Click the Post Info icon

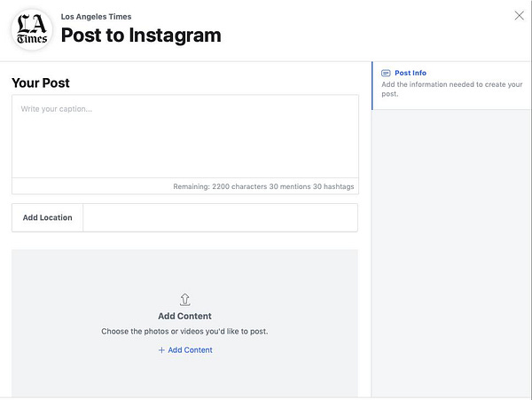(x=386, y=73)
